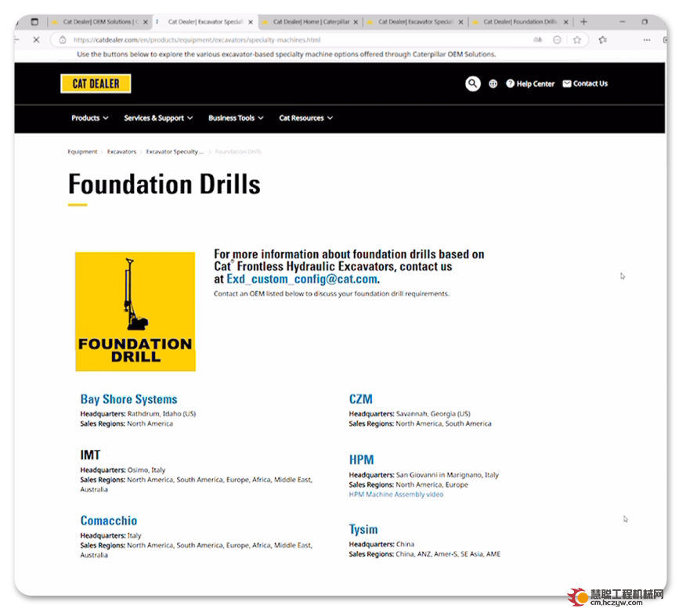
Task: Click the Foundation Drill yellow image
Action: 135,312
